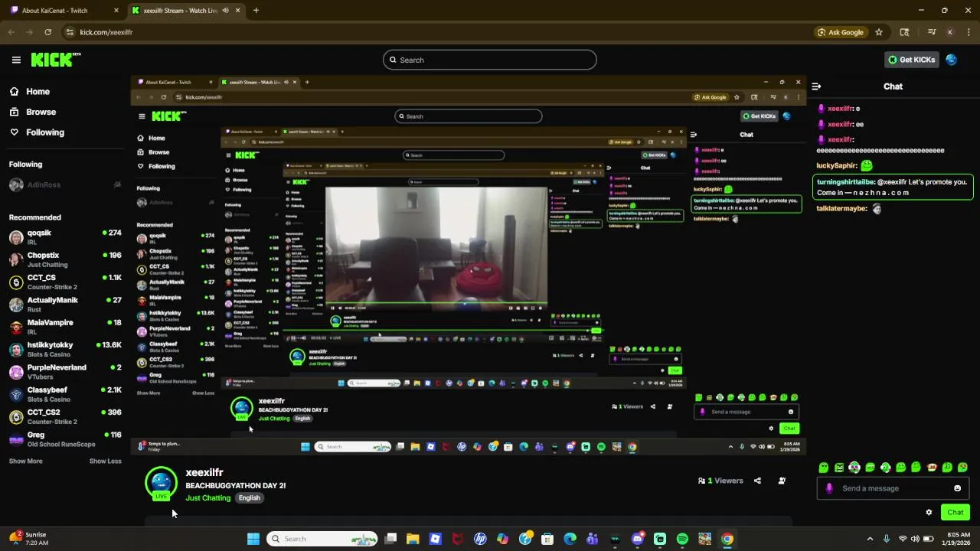Click the Kick search box
Screen dimensions: 980x551
click(x=490, y=60)
